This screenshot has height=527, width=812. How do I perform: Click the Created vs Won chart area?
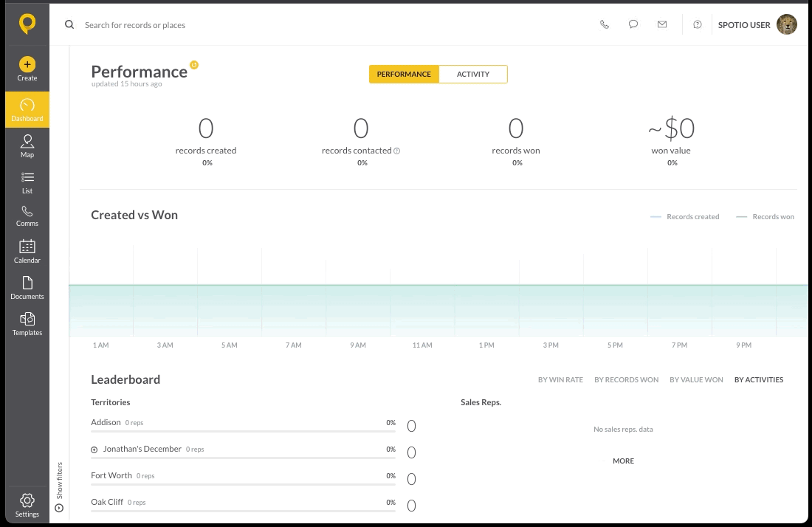(438, 291)
